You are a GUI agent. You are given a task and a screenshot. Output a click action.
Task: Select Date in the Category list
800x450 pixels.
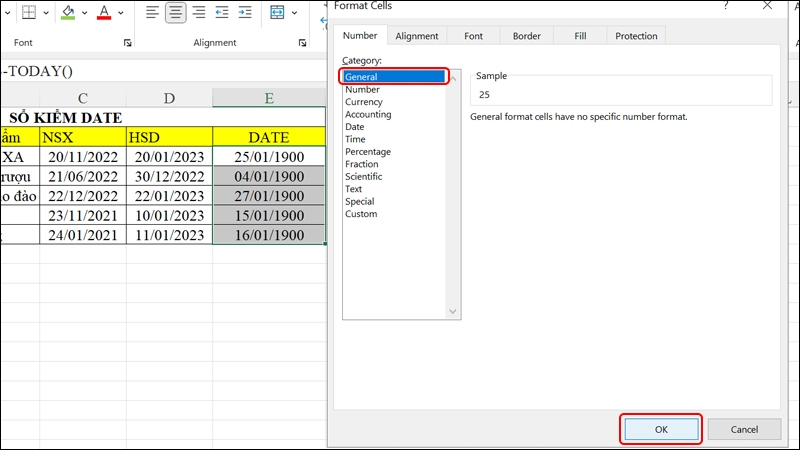click(394, 127)
